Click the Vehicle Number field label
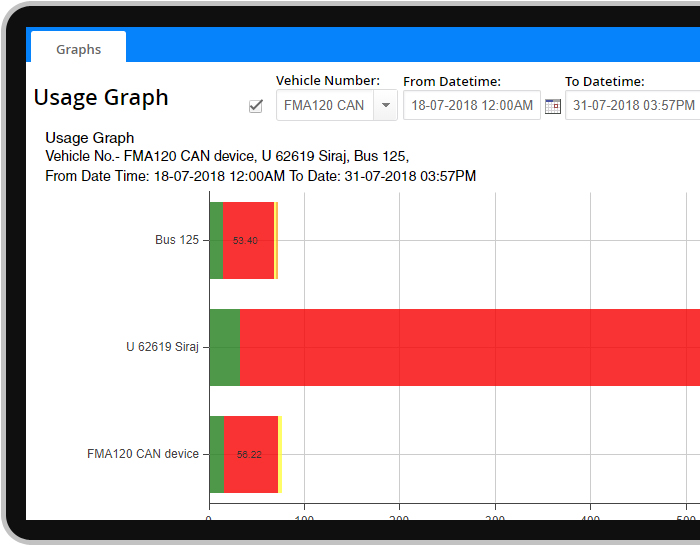 pyautogui.click(x=327, y=81)
